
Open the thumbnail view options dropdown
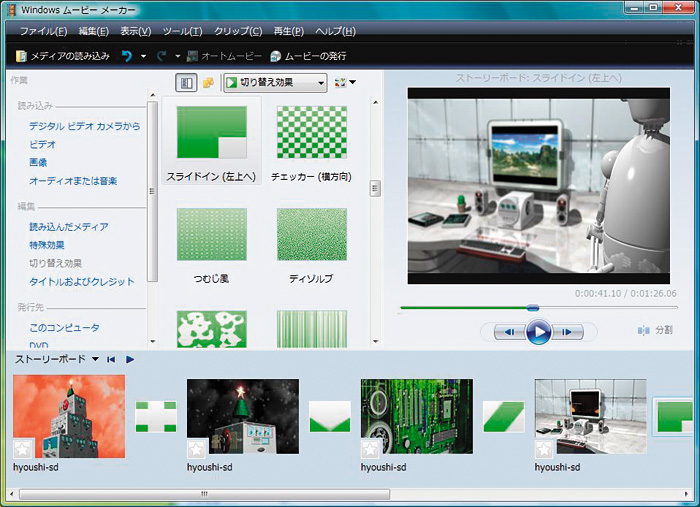point(346,83)
